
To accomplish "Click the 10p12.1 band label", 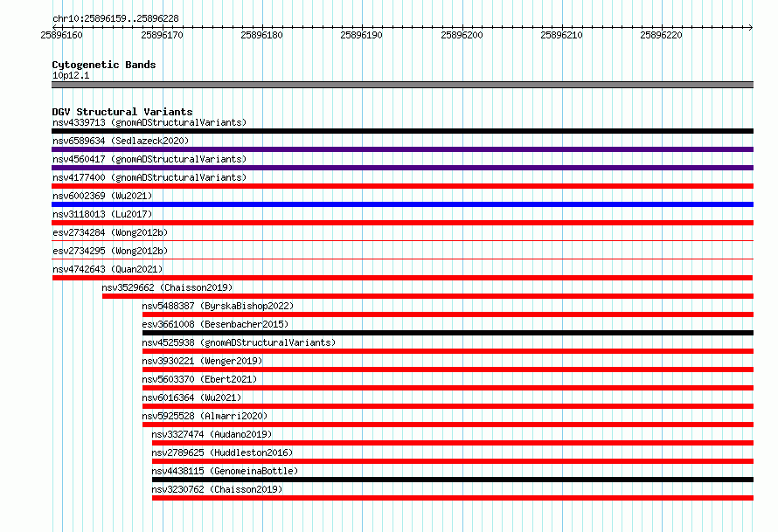I will click(71, 75).
